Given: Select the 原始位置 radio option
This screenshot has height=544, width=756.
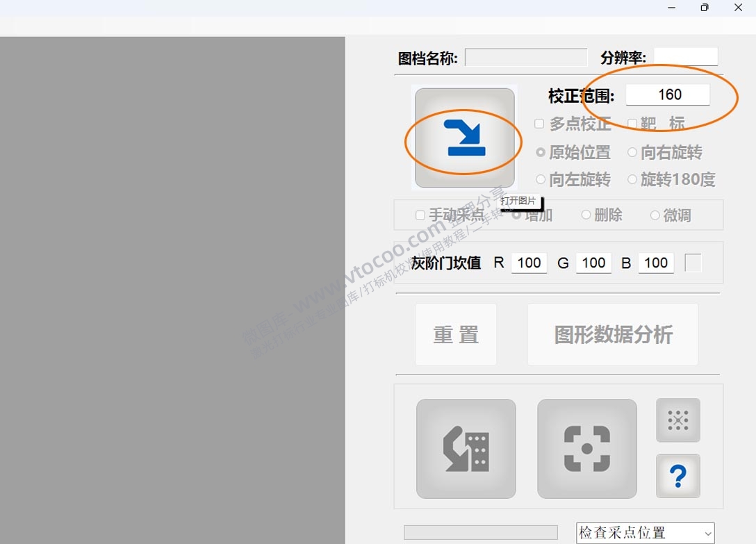Looking at the screenshot, I should [541, 152].
